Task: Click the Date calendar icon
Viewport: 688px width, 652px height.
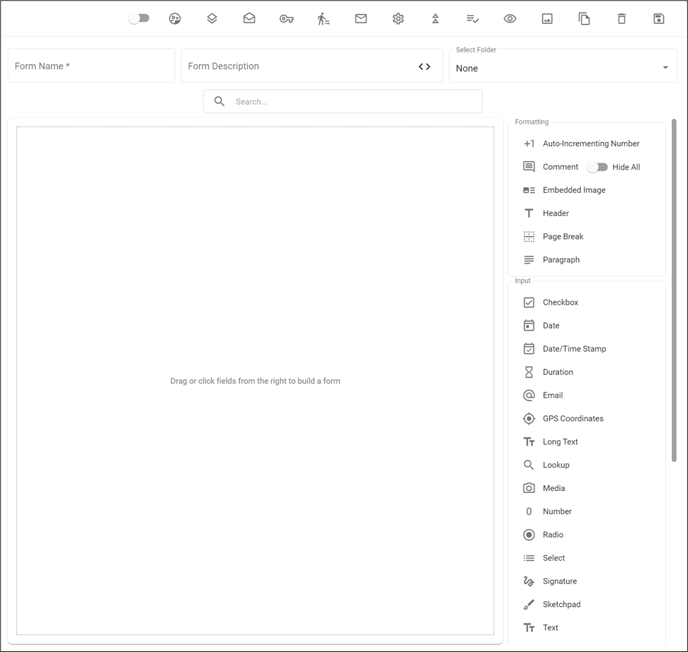Action: click(x=529, y=326)
